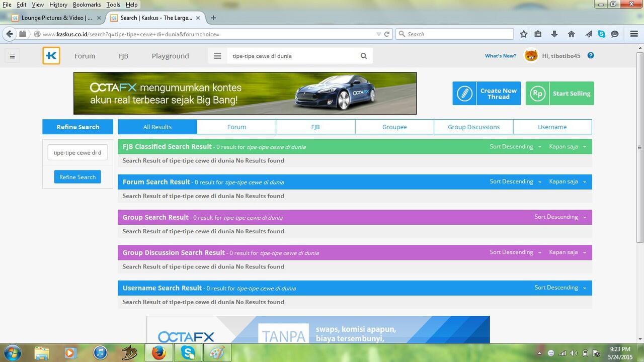Open the chat smiley icon
Viewport: 644px width, 362px height.
(615, 34)
